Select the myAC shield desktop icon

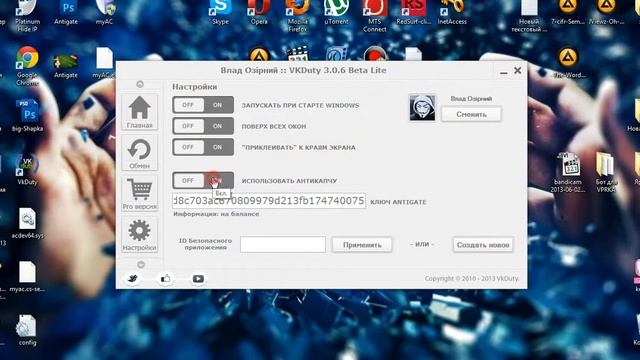(x=104, y=13)
